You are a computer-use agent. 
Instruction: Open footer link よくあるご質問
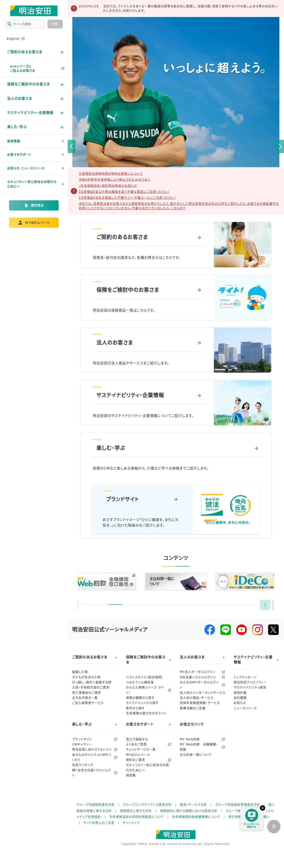pyautogui.click(x=136, y=744)
